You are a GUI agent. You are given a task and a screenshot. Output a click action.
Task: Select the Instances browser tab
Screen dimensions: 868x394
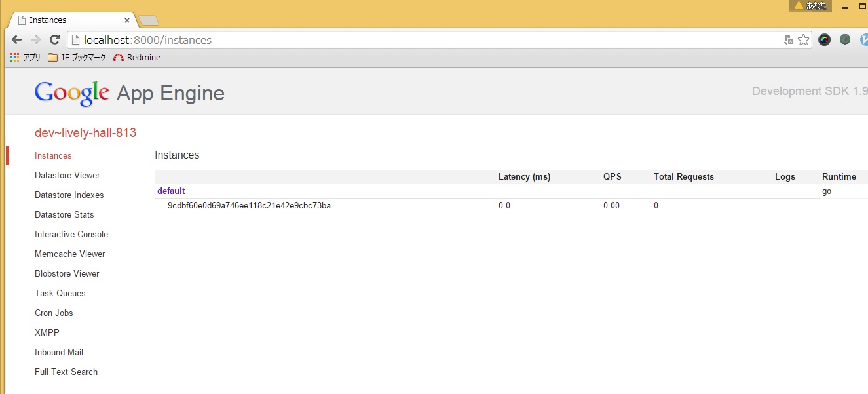tap(72, 20)
